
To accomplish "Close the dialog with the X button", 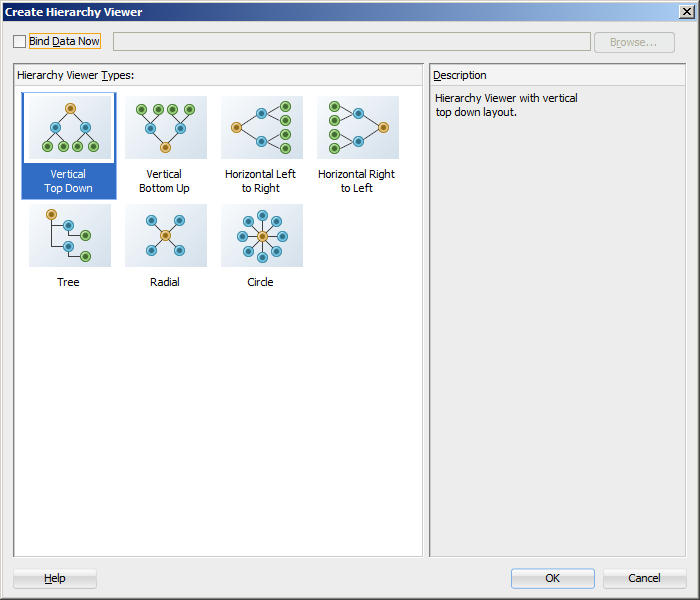I will (686, 12).
